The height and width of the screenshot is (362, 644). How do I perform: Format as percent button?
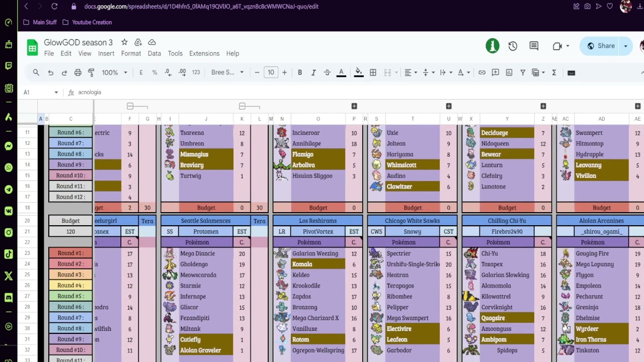click(154, 72)
